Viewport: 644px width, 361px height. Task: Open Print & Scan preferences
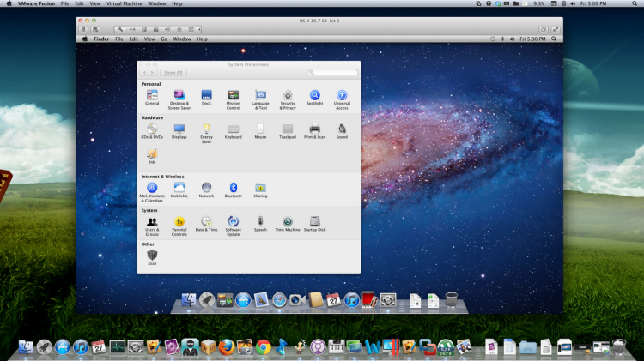click(x=314, y=129)
